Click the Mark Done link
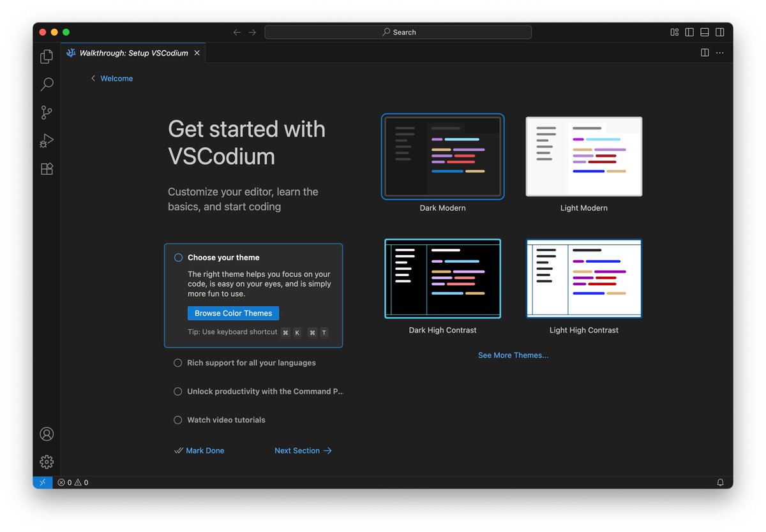 tap(199, 450)
